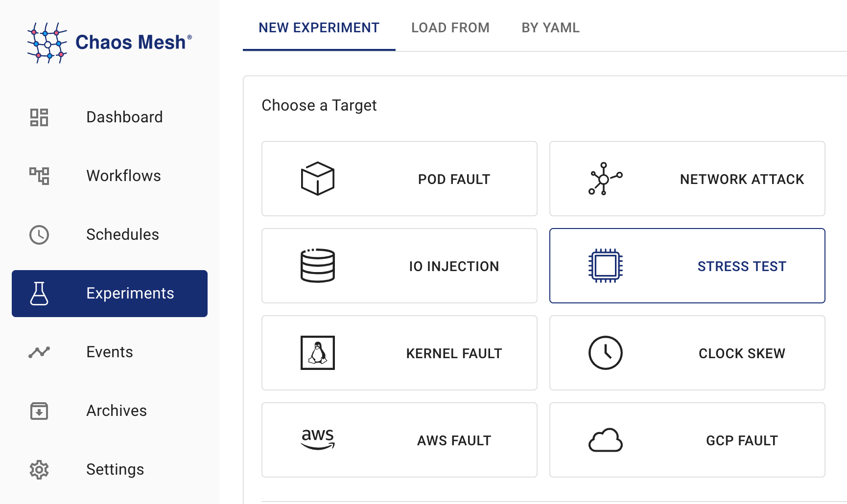847x504 pixels.
Task: Switch to the By YAML tab
Action: (550, 28)
